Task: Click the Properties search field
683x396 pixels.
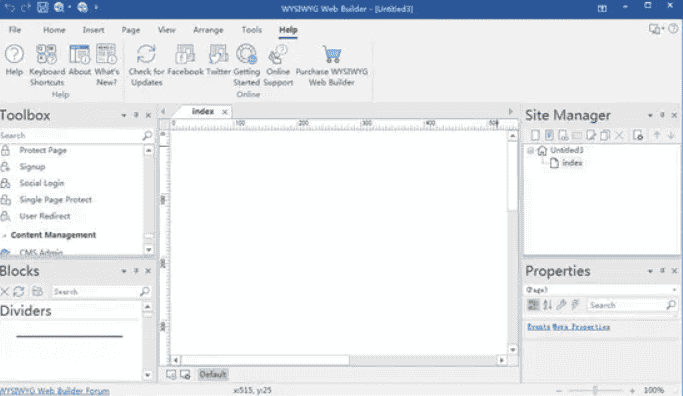Action: pos(626,305)
